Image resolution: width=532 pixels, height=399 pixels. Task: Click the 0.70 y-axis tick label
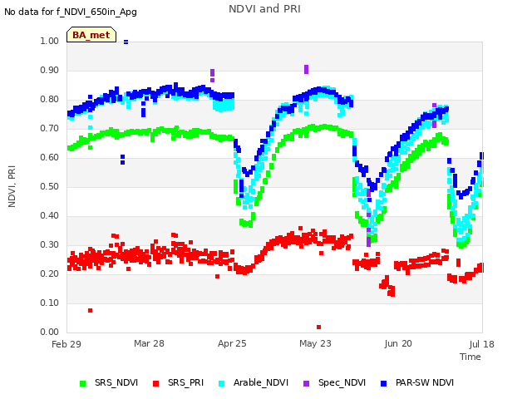50,128
